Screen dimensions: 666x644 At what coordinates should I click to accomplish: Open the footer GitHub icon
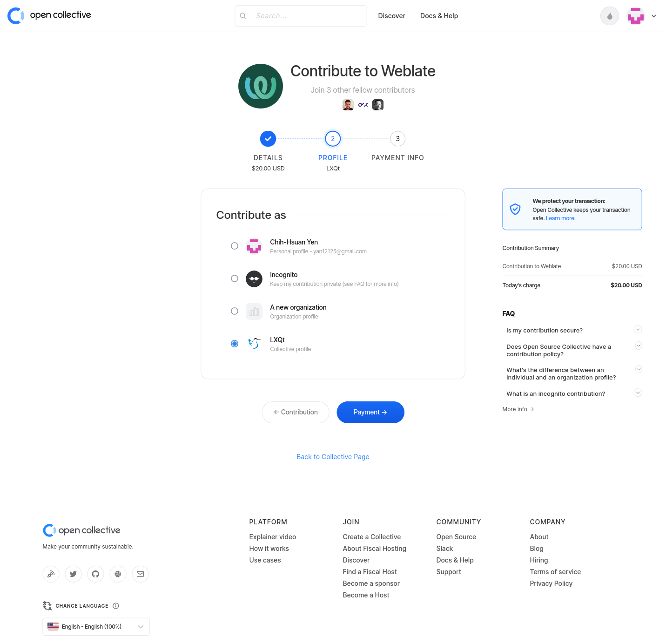[x=95, y=574]
